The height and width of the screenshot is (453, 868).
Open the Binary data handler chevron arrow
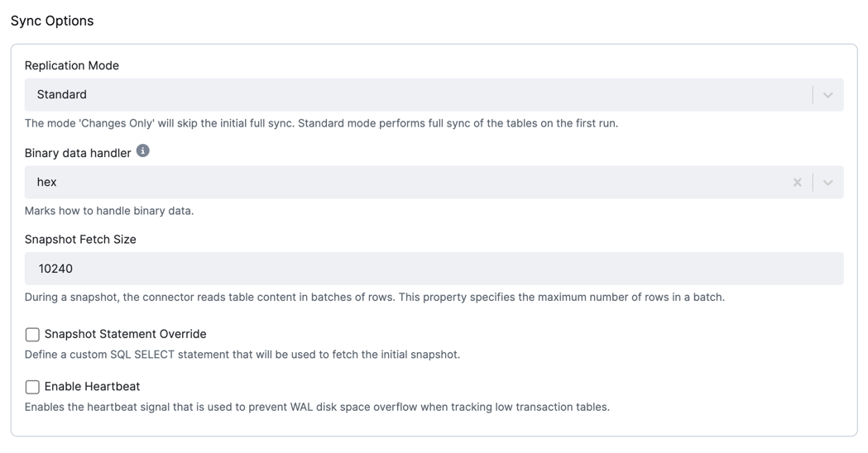(827, 183)
